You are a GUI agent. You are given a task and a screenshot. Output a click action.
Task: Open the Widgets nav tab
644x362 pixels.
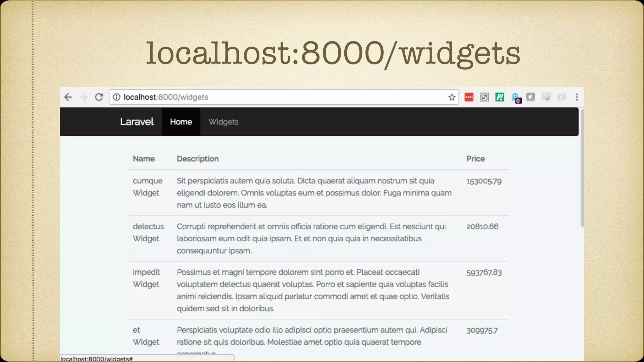click(223, 122)
